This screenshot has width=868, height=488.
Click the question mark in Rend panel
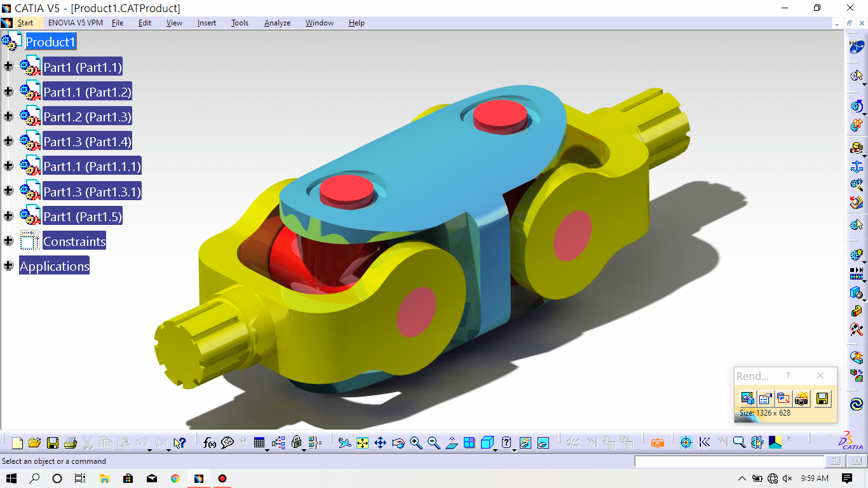coord(788,376)
